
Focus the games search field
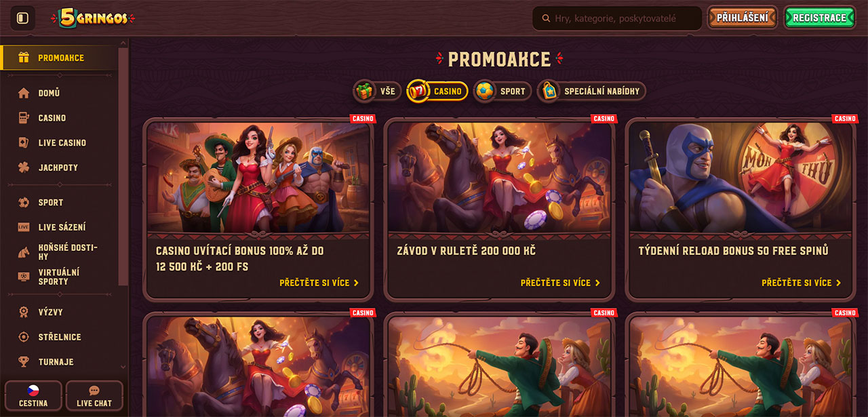pos(617,18)
